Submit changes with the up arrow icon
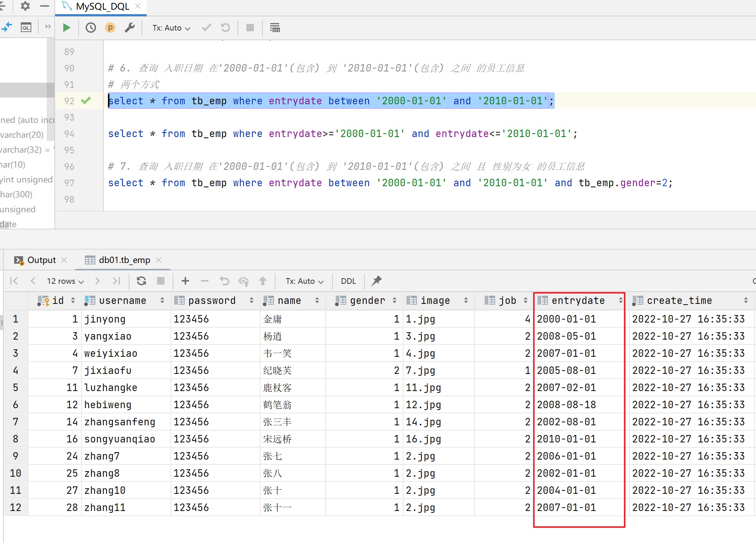The height and width of the screenshot is (543, 756). coord(263,281)
